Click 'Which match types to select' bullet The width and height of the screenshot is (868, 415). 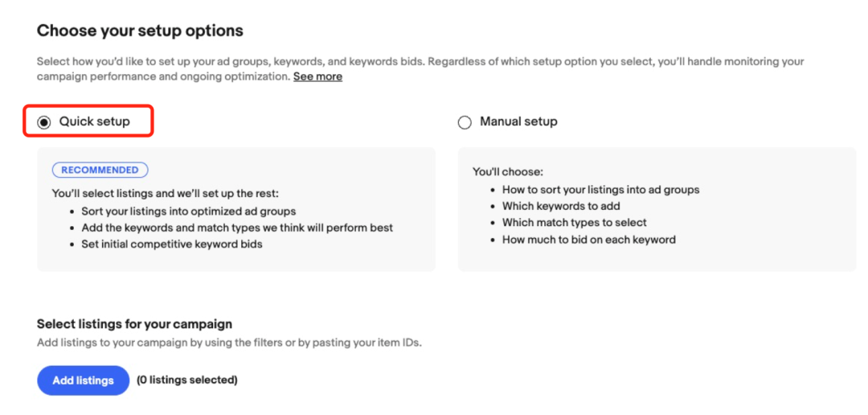tap(574, 222)
